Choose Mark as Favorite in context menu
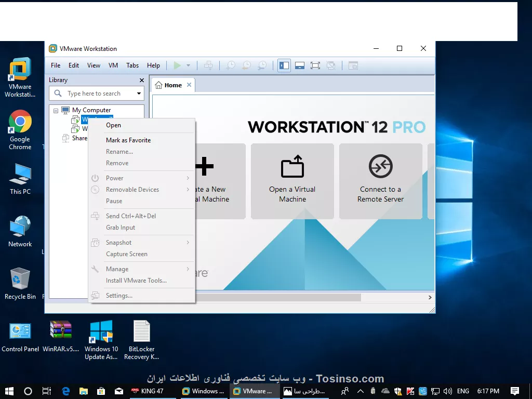Screen dimensions: 532x399 click(141, 140)
